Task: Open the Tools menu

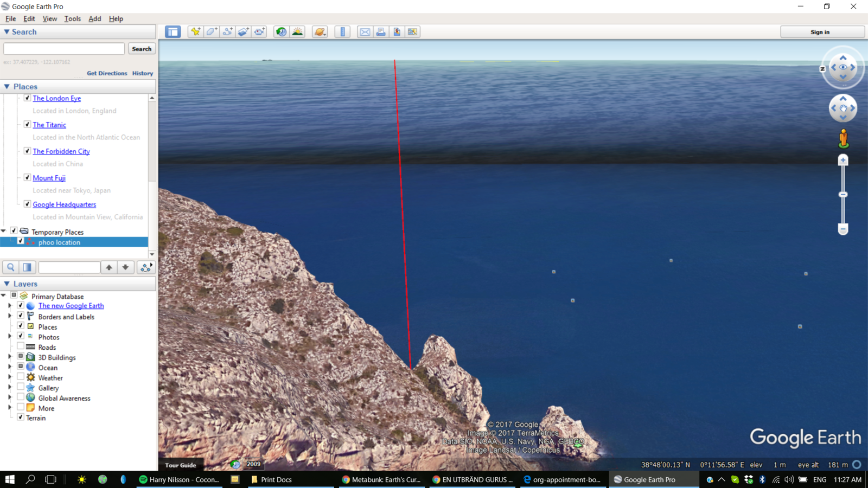Action: click(x=72, y=18)
